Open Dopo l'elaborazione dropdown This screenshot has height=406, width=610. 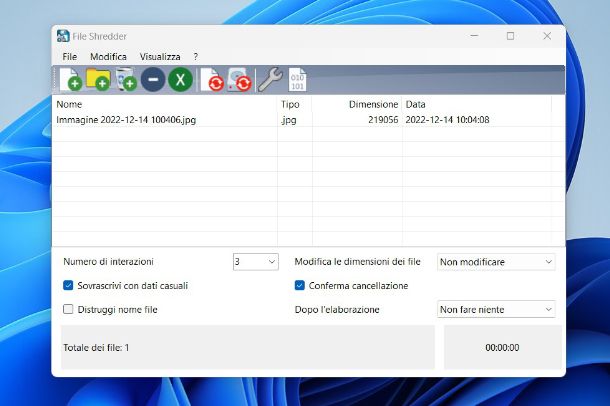point(496,309)
